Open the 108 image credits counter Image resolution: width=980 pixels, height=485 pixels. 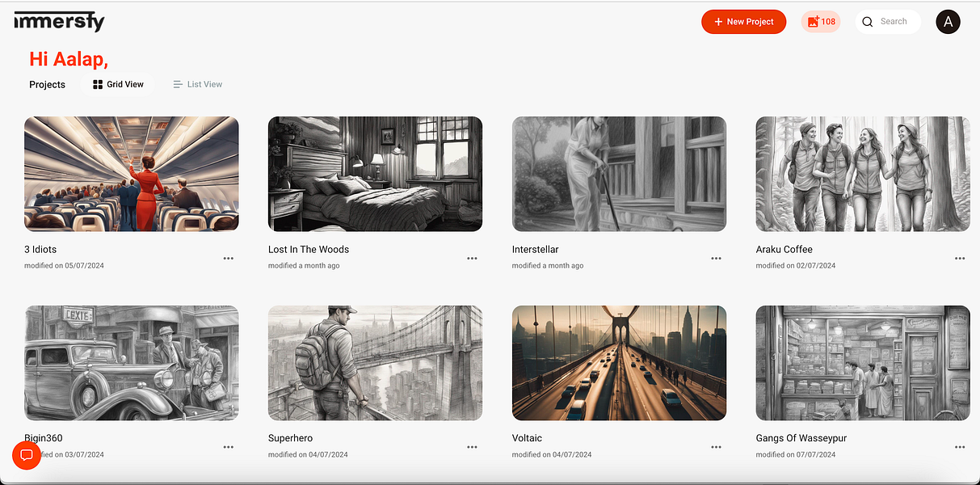[x=821, y=22]
